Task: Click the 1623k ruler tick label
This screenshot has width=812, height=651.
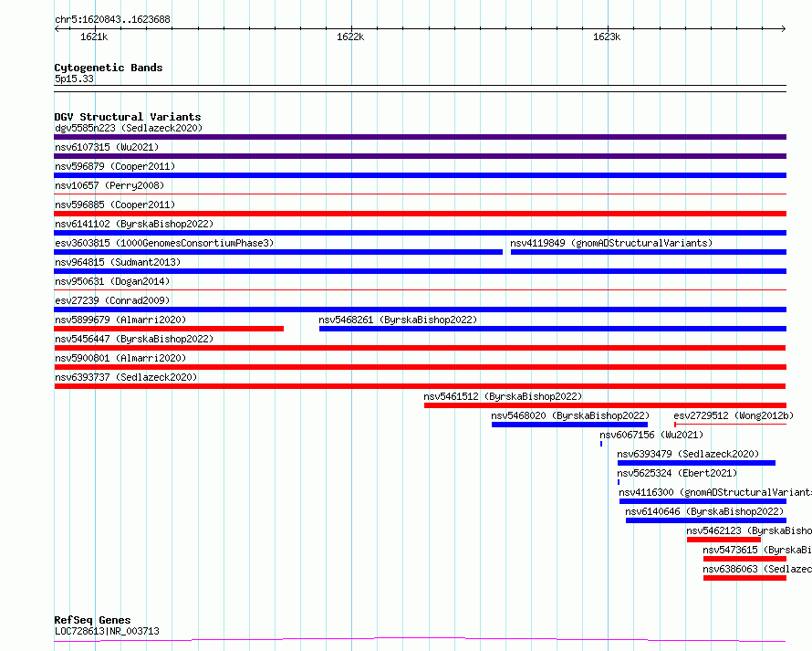Action: click(607, 37)
